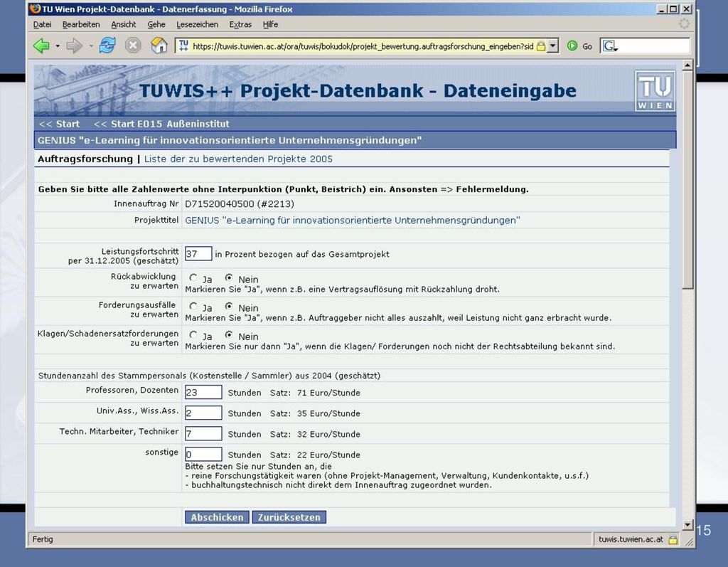Close the Firefox window
This screenshot has height=567, width=728.
686,9
